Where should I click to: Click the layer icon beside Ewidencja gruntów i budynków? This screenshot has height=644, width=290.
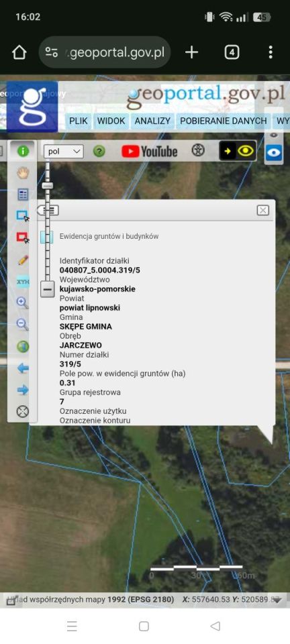click(47, 237)
